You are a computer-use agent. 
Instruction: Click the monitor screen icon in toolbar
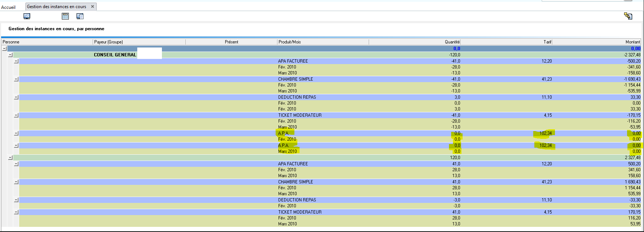pyautogui.click(x=27, y=16)
